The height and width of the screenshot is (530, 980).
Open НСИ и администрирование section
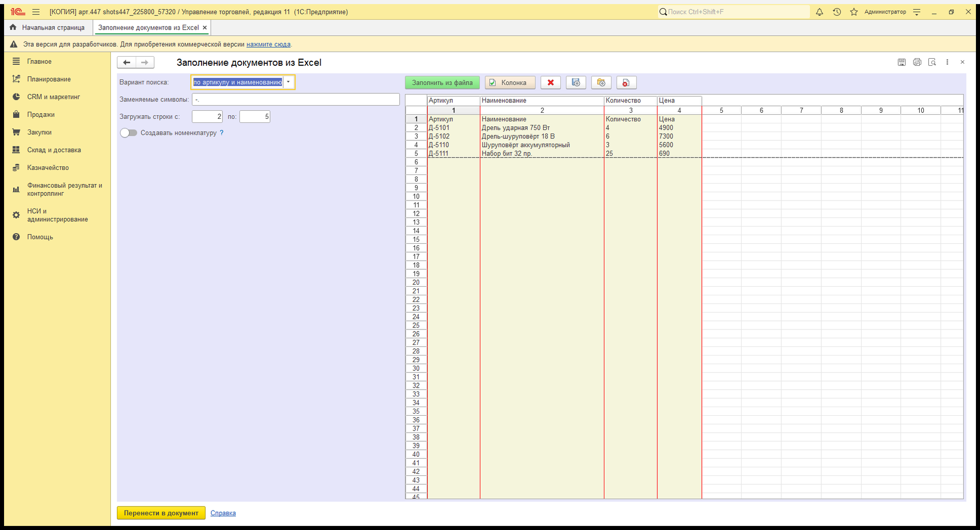[x=57, y=215]
